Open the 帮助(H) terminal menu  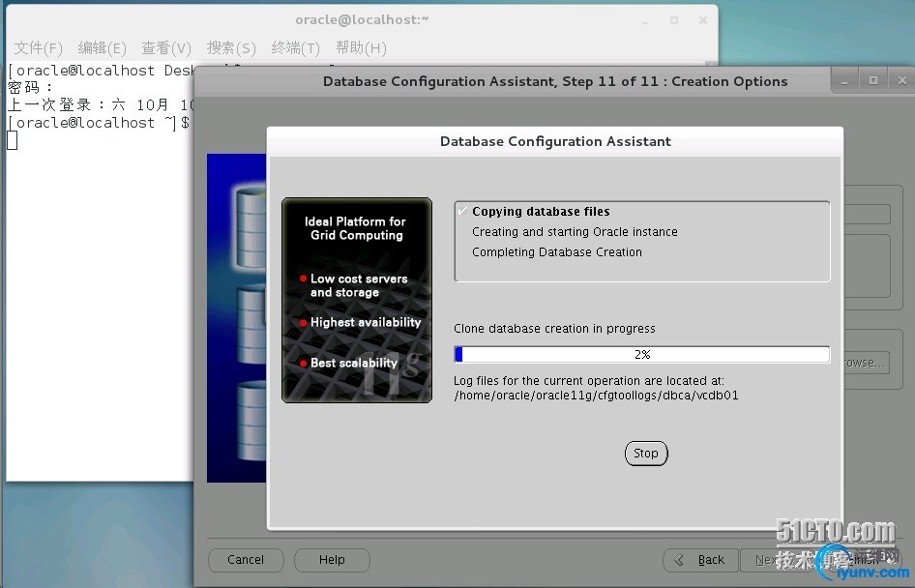pos(361,47)
